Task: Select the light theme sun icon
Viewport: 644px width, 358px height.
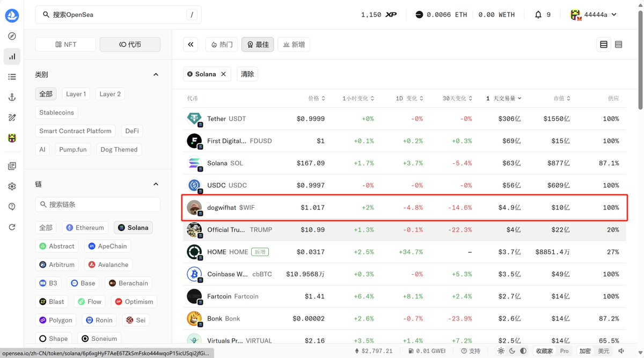Action: 501,351
